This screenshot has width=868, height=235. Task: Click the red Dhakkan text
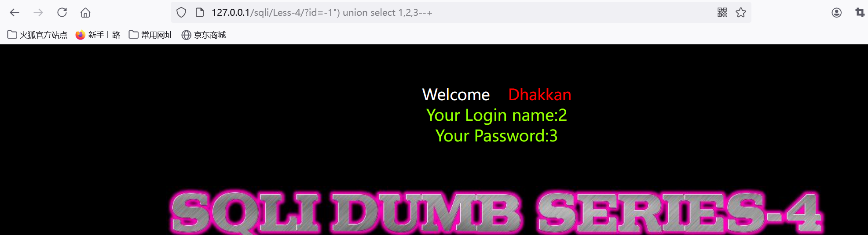click(540, 94)
